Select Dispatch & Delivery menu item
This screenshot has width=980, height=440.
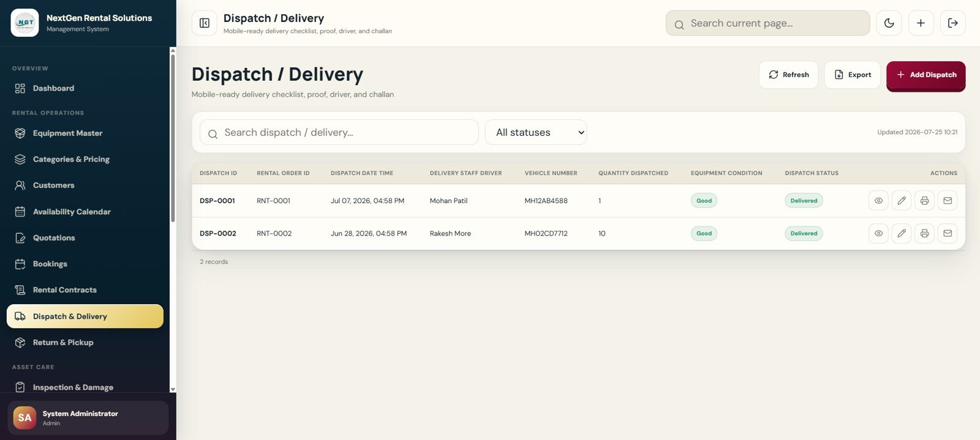click(x=85, y=316)
